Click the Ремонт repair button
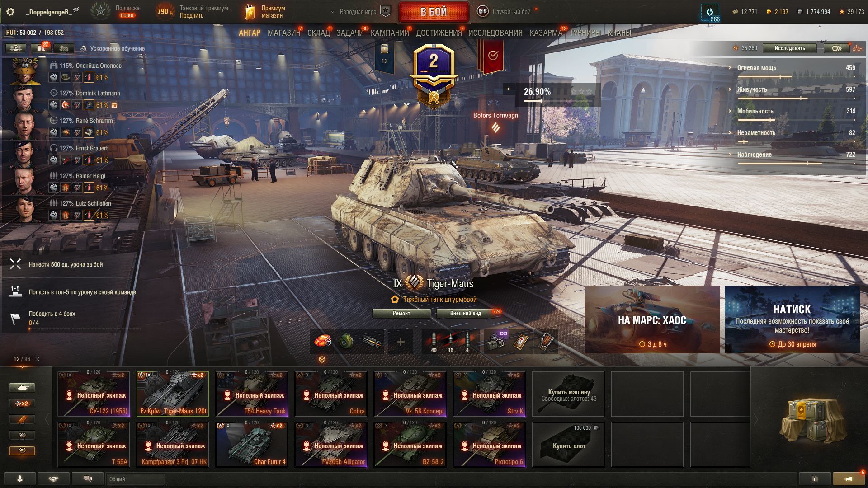This screenshot has height=488, width=868. 401,313
